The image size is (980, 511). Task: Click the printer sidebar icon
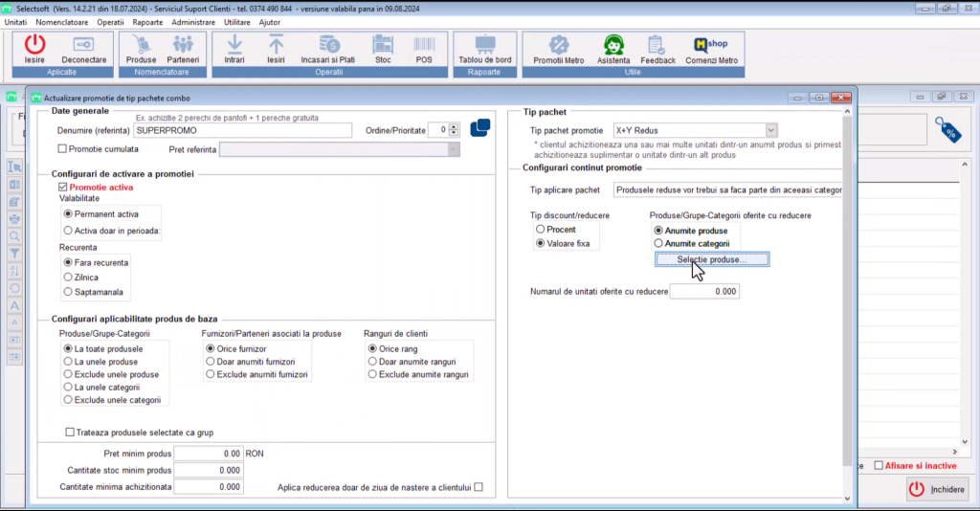click(14, 219)
